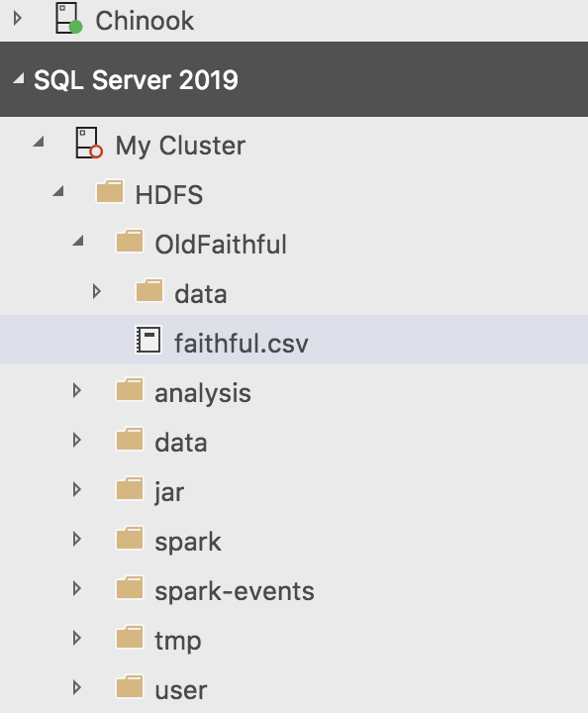Collapse the My Cluster node
Screen dimensions: 588x713
(x=39, y=142)
